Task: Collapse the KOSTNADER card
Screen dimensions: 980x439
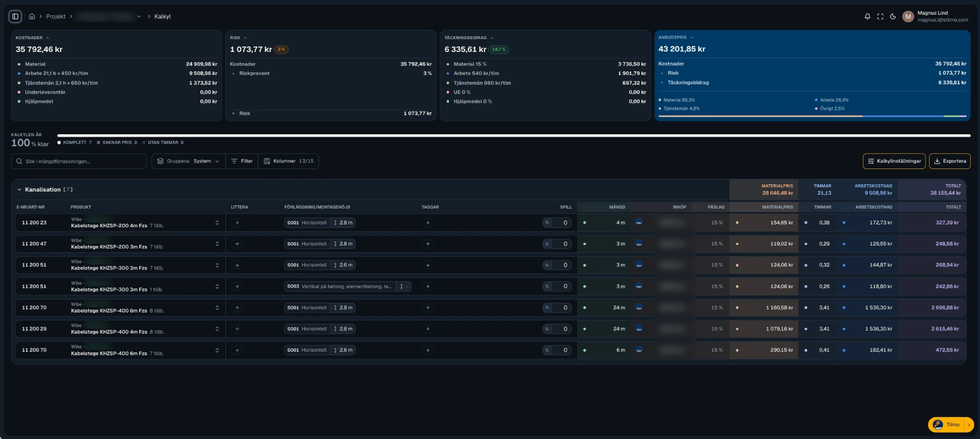Action: tap(48, 38)
